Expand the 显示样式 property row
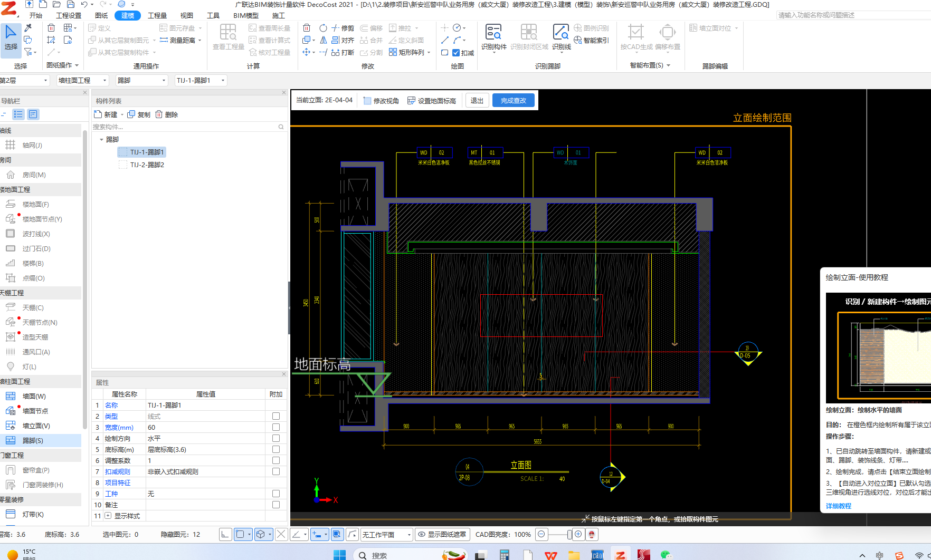Image resolution: width=931 pixels, height=560 pixels. (x=108, y=516)
